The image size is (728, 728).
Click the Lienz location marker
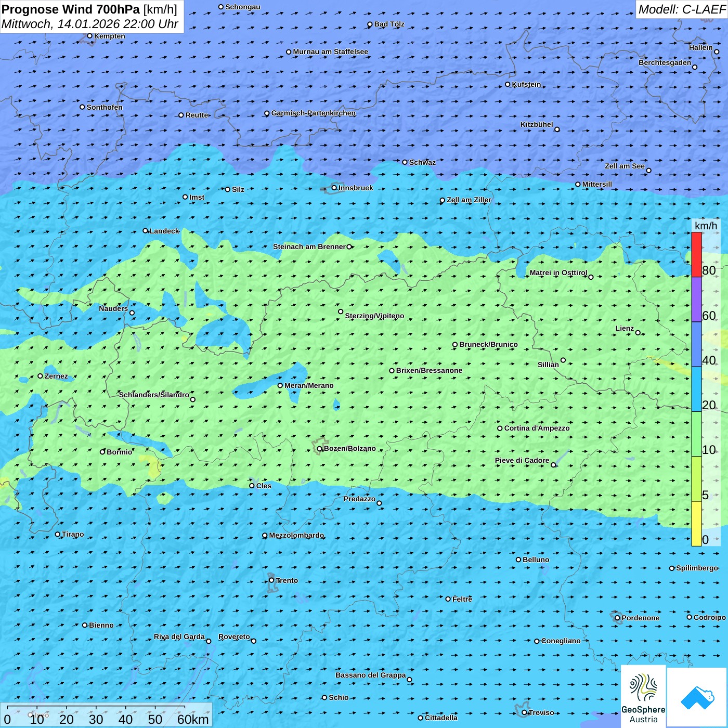(x=638, y=333)
